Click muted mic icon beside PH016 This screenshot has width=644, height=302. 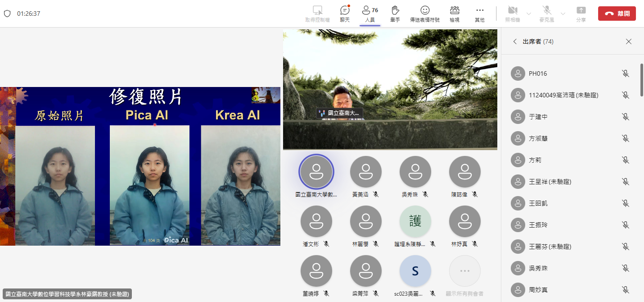coord(625,73)
